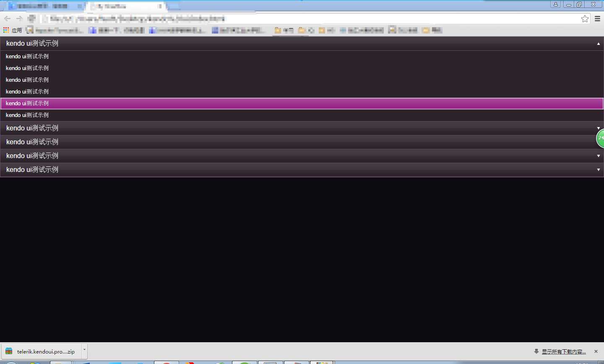
Task: Select the purple highlighted kendo ui测试示例 sub-item
Action: point(302,103)
